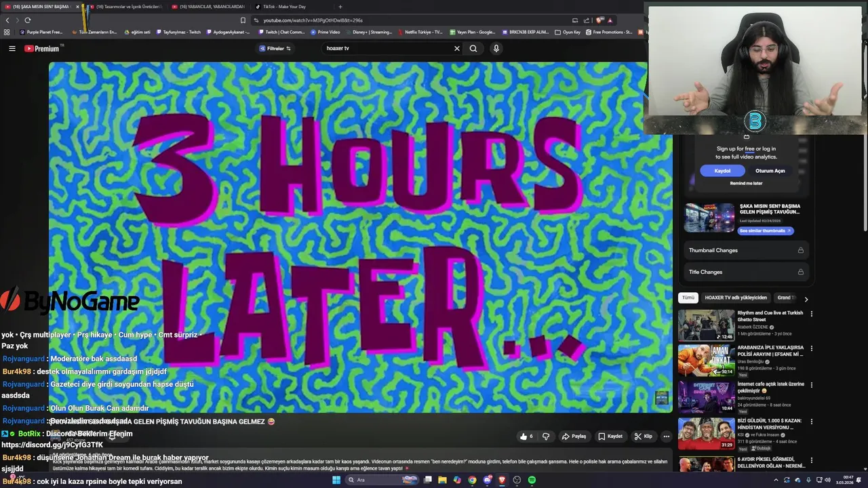868x488 pixels.
Task: Reload the current page
Action: [27, 20]
